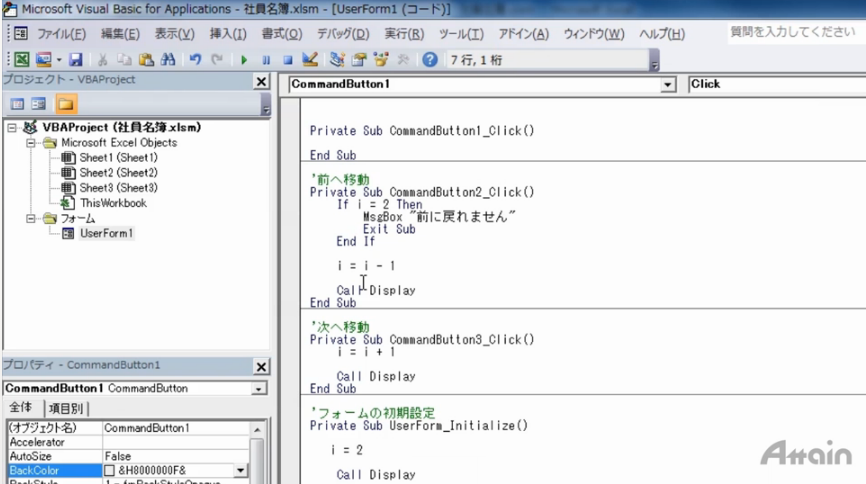Click code line 'i = i - 1'
866x484 pixels.
[366, 266]
